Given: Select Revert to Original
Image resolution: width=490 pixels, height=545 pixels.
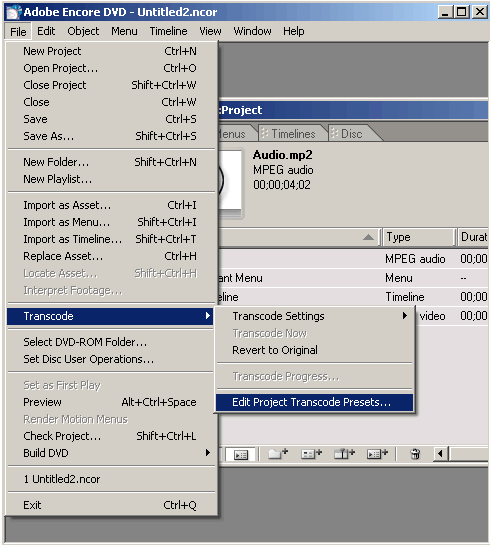Looking at the screenshot, I should (315, 350).
